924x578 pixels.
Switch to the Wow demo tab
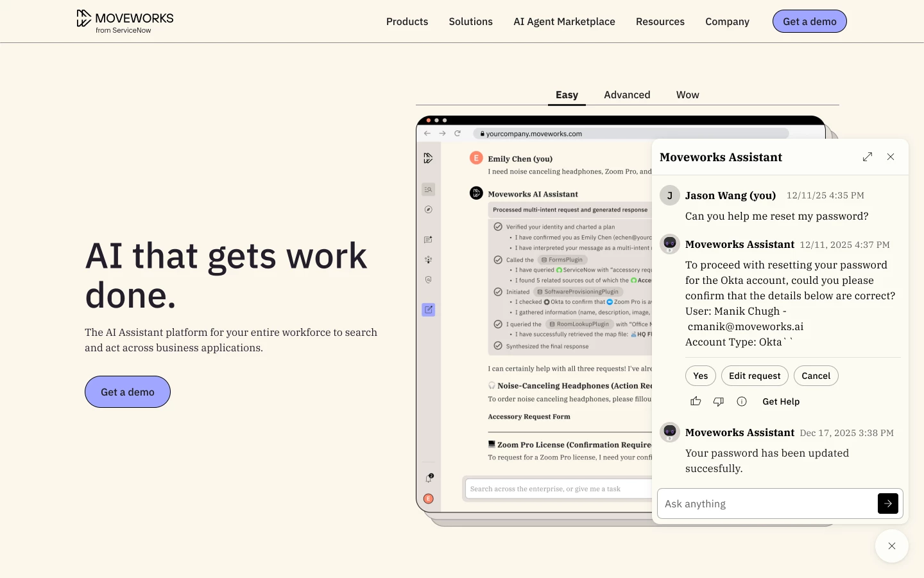(687, 94)
